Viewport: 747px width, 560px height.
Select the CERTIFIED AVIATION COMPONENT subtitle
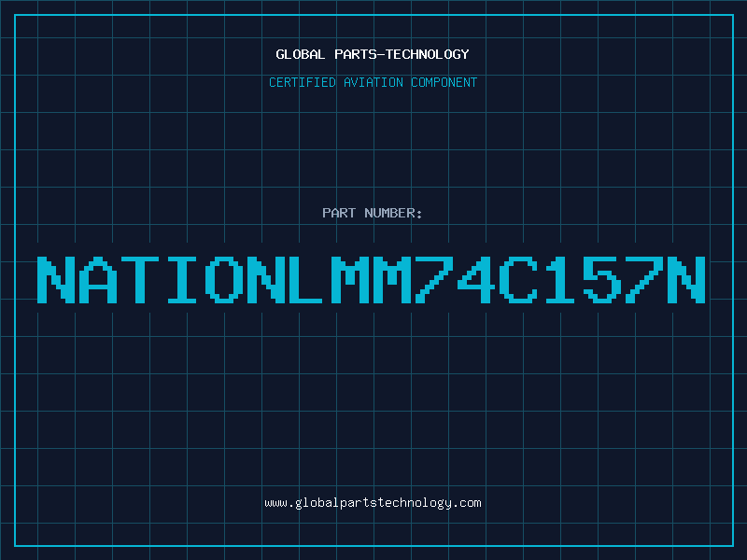pos(373,82)
